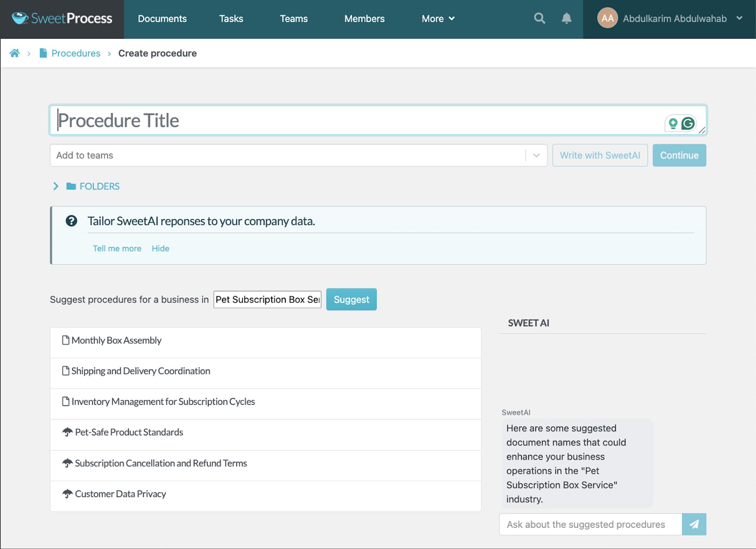Click umbrella icon beside Pet-Safe Product Standards

[67, 432]
